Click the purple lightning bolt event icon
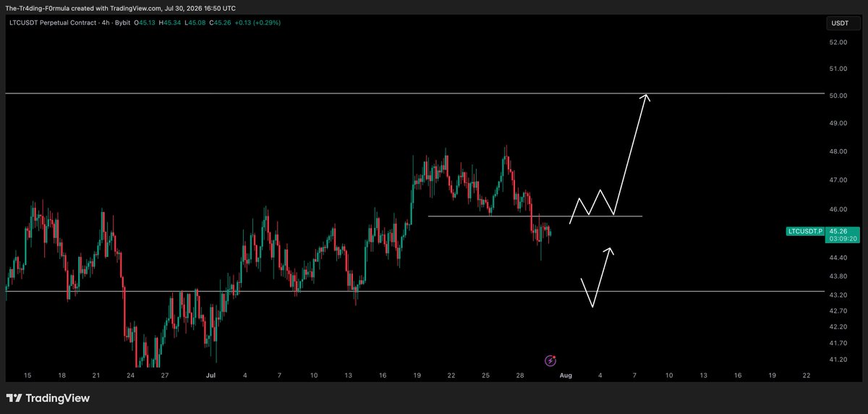The height and width of the screenshot is (414, 868). click(550, 360)
